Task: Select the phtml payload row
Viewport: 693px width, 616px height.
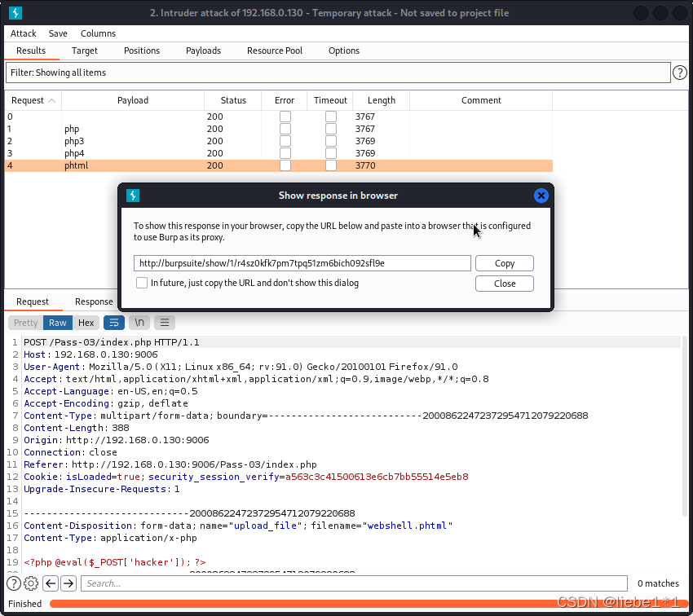Action: tap(279, 165)
